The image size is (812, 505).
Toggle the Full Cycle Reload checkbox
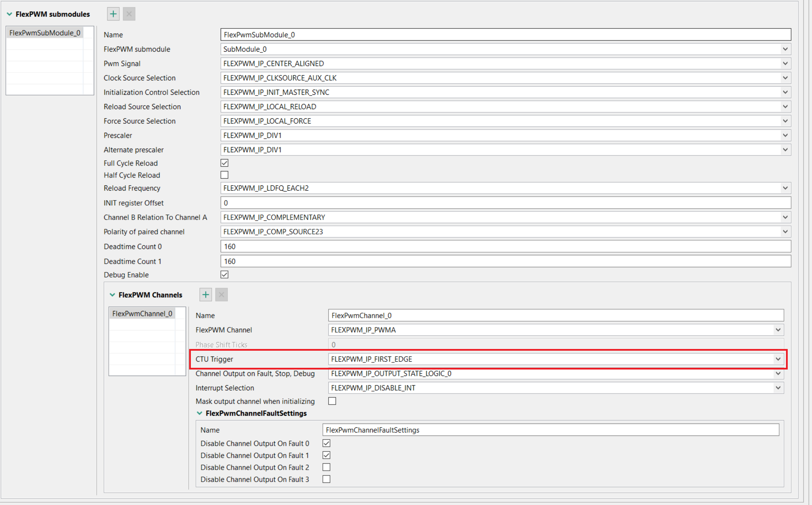(224, 163)
